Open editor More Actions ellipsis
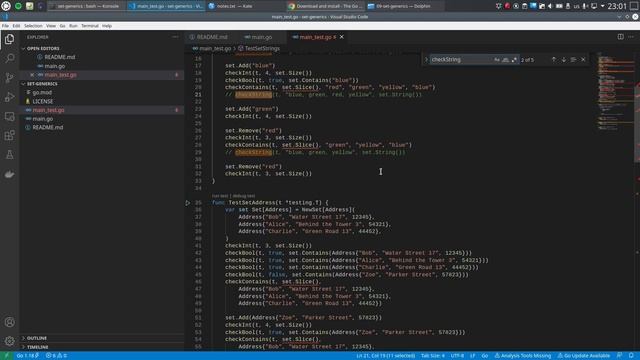 [631, 37]
